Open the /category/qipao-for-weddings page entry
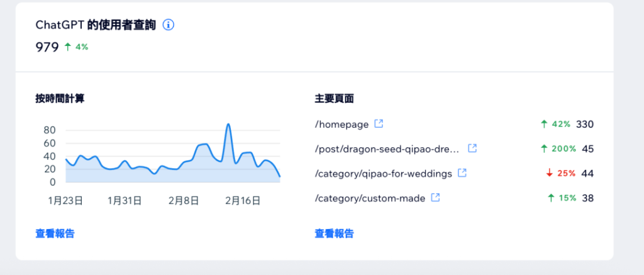This screenshot has width=644, height=275. (x=382, y=173)
